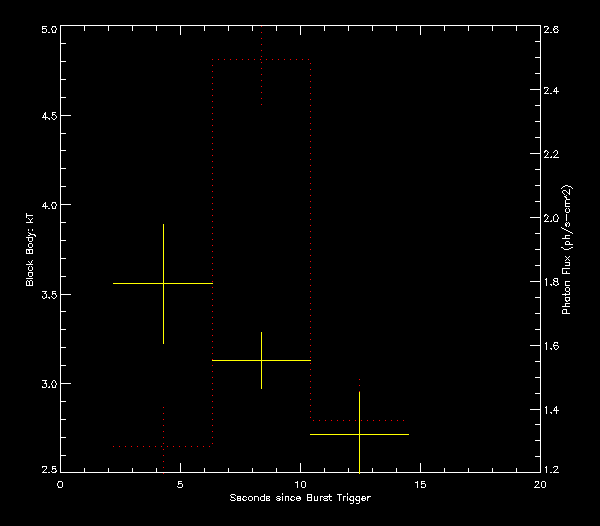Image resolution: width=600 pixels, height=526 pixels.
Task: Click the 'Photon Flux' right axis title
Action: click(567, 249)
